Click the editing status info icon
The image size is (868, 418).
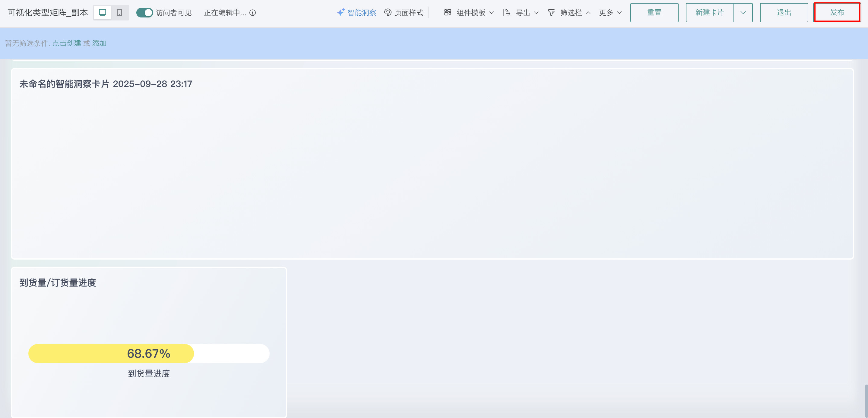(x=253, y=12)
